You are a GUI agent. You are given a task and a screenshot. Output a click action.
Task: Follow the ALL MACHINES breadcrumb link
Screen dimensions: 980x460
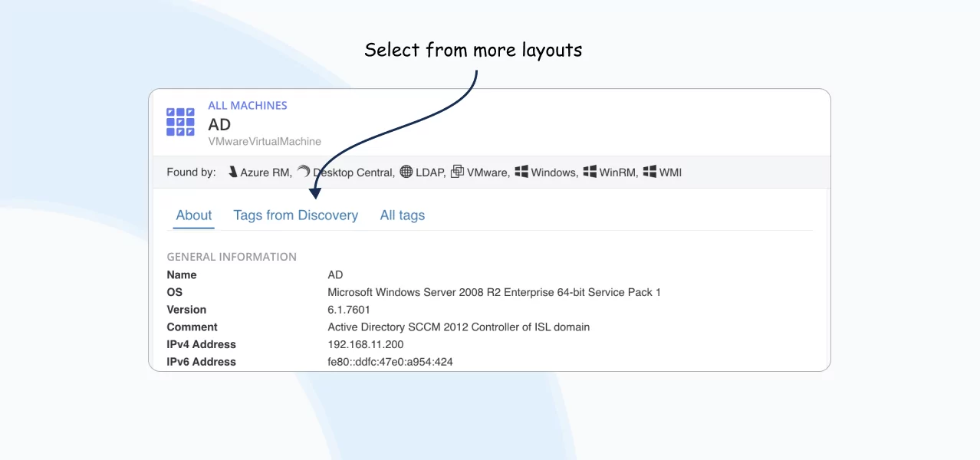tap(248, 105)
